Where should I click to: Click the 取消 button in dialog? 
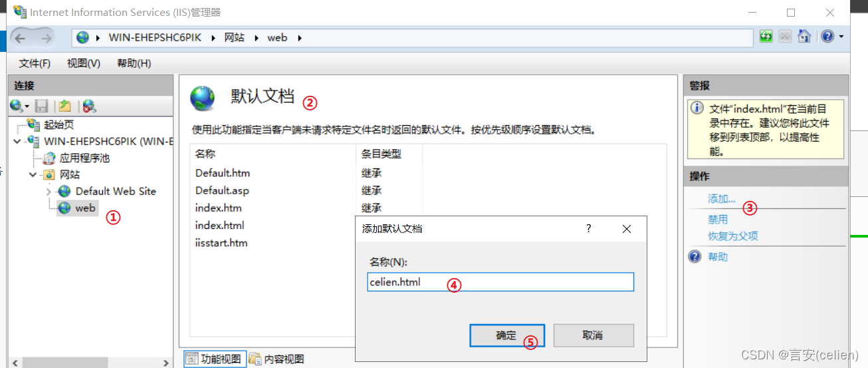pyautogui.click(x=594, y=335)
